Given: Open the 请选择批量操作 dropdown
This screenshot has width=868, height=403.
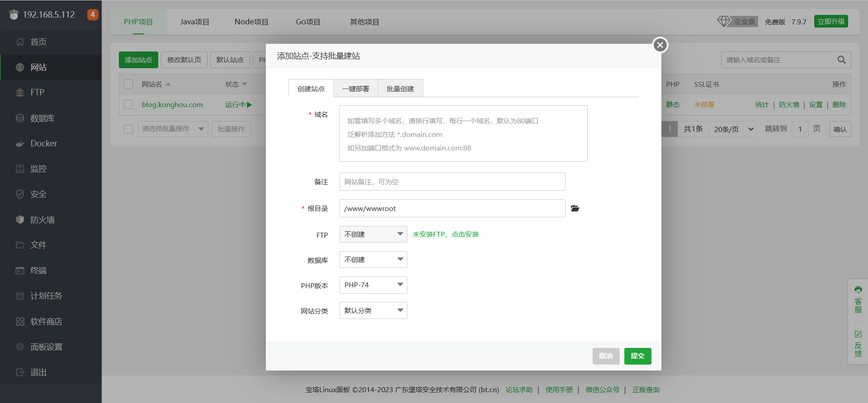Looking at the screenshot, I should pos(173,129).
